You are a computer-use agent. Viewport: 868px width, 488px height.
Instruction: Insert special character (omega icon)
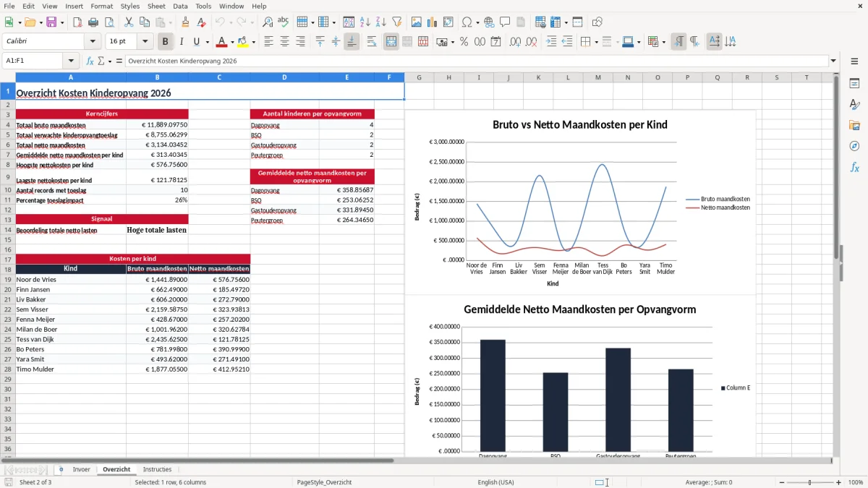(x=467, y=22)
